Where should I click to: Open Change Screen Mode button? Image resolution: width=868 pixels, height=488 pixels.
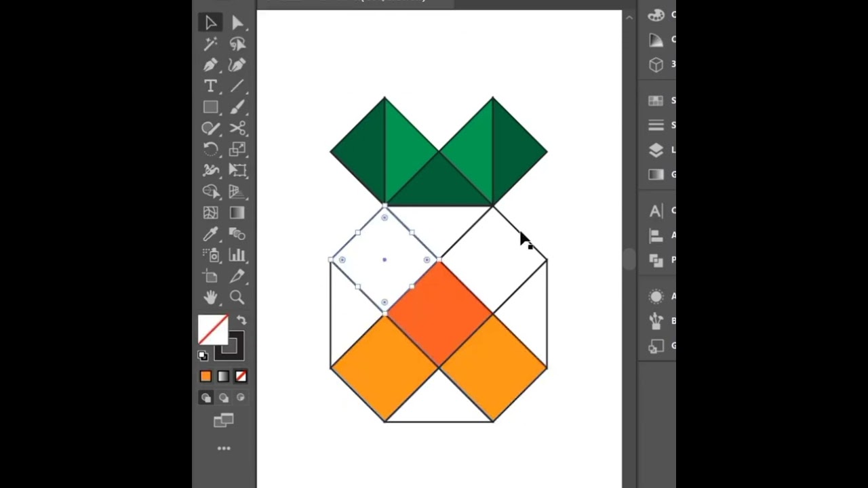pyautogui.click(x=223, y=421)
